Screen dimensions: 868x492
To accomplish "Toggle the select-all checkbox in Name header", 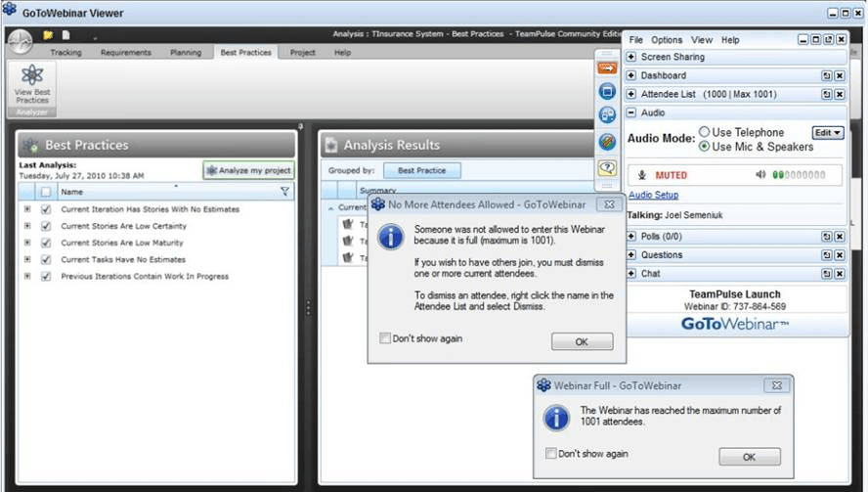I will click(x=46, y=192).
